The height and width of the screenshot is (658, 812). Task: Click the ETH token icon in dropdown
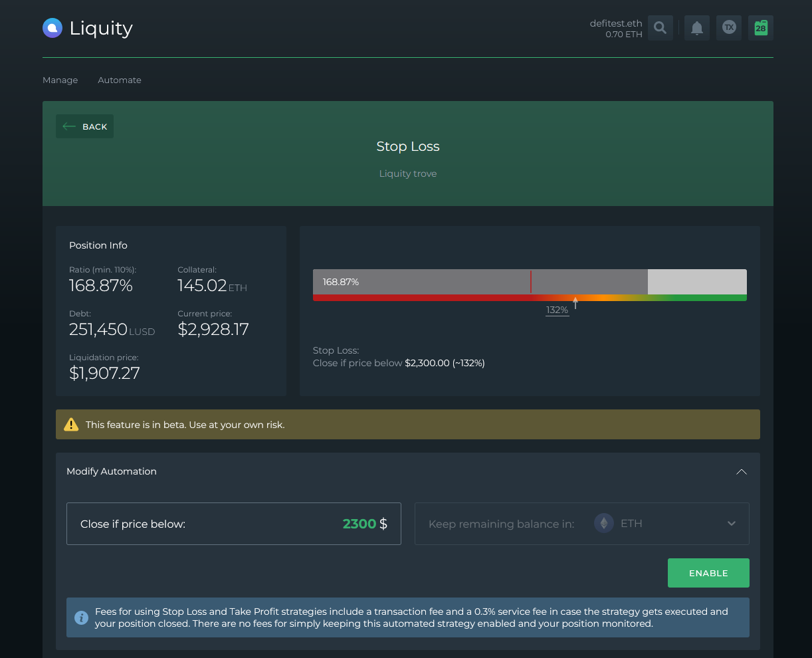tap(604, 524)
